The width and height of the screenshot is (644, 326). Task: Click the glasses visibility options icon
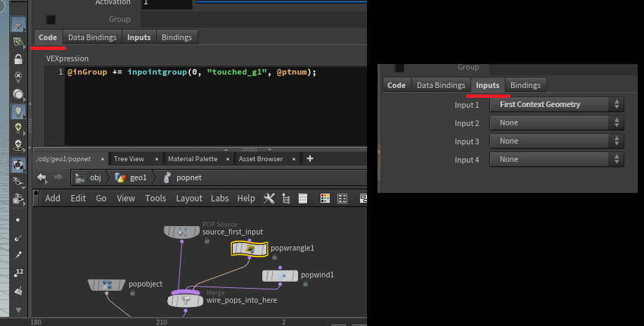point(18,181)
